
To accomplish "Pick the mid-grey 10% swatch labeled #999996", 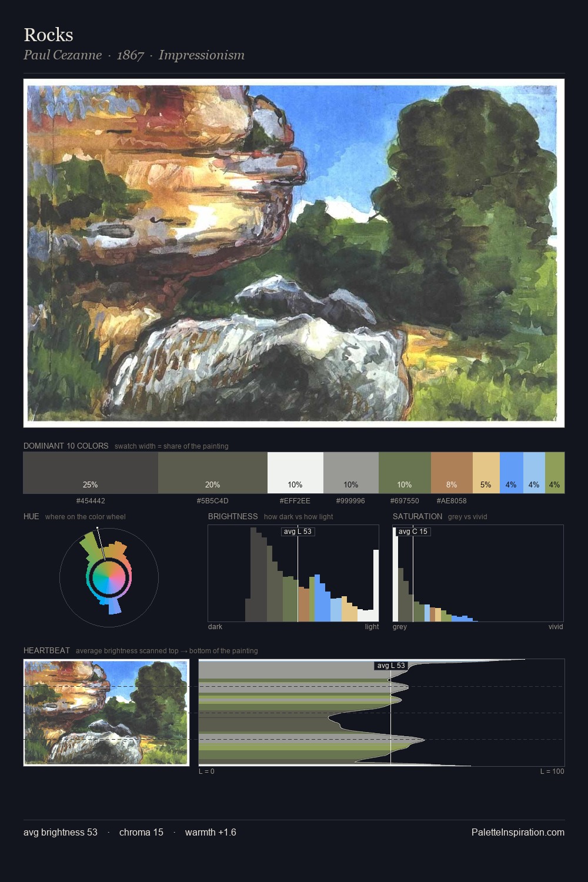I will pyautogui.click(x=351, y=473).
